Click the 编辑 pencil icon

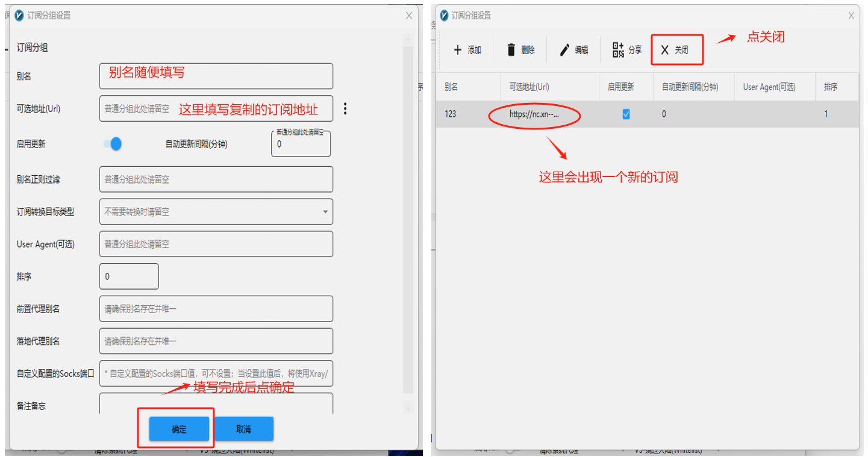click(564, 50)
